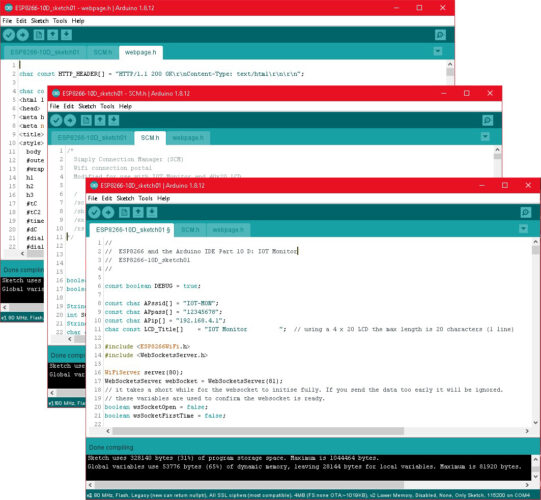The image size is (541, 500).
Task: Open Edit menu in front sketch window
Action: coord(107,198)
